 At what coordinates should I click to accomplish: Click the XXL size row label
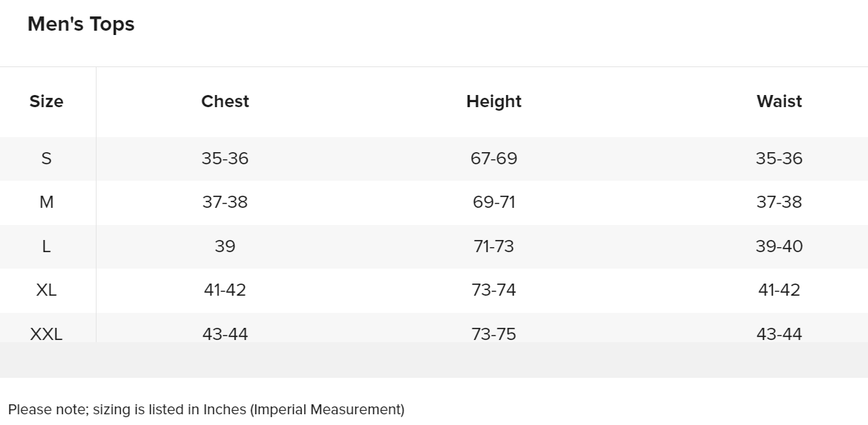click(x=46, y=334)
